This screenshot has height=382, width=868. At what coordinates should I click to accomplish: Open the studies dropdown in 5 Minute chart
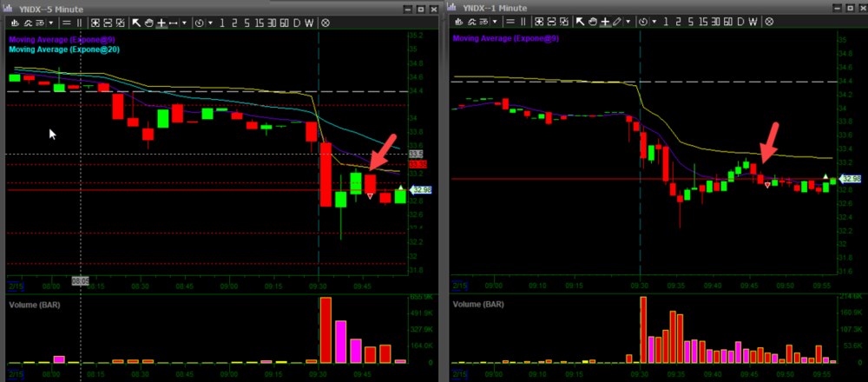51,22
